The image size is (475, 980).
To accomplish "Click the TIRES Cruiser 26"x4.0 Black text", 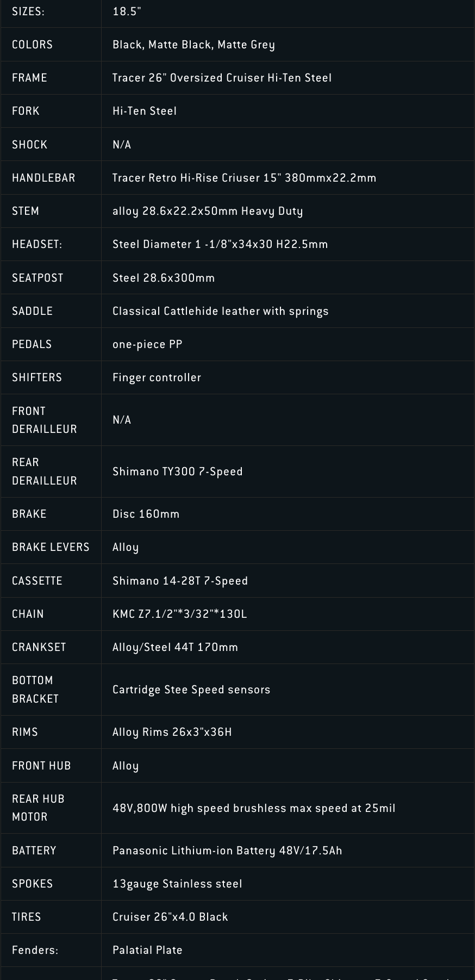I will pyautogui.click(x=170, y=917).
